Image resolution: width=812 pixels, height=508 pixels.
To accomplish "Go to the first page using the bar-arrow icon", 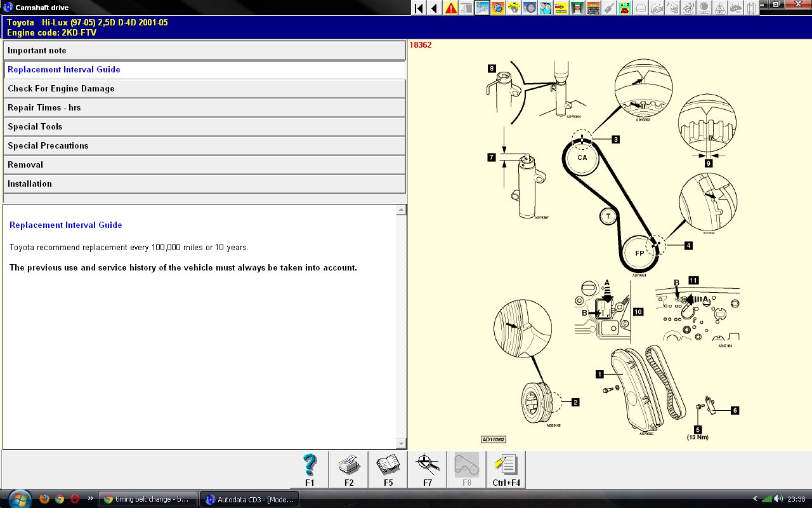I will pyautogui.click(x=419, y=8).
